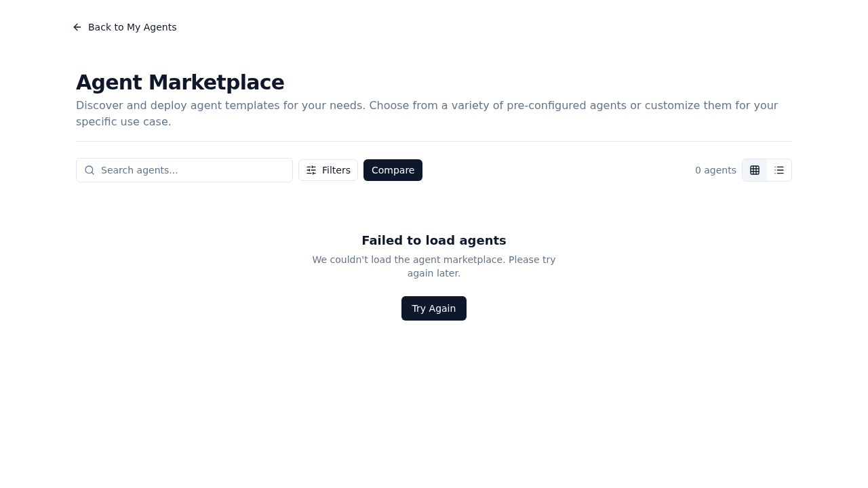This screenshot has height=488, width=868.
Task: Switch to list view
Action: pyautogui.click(x=779, y=170)
